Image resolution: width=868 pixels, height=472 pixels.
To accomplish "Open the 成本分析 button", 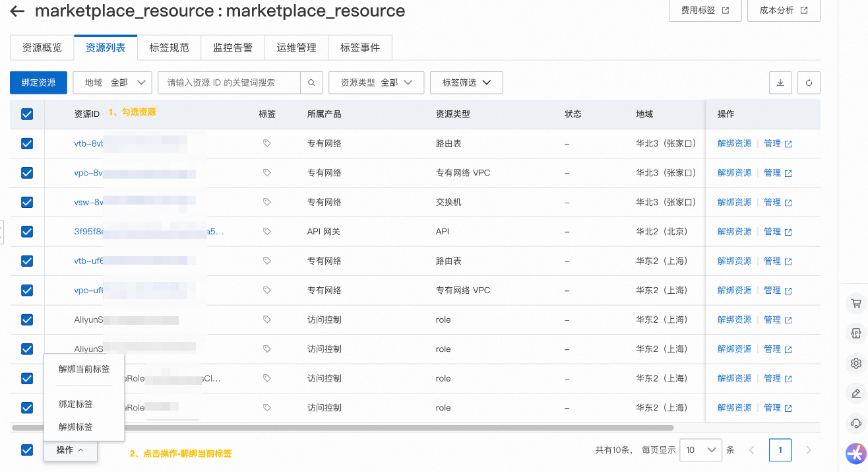I will [x=784, y=11].
